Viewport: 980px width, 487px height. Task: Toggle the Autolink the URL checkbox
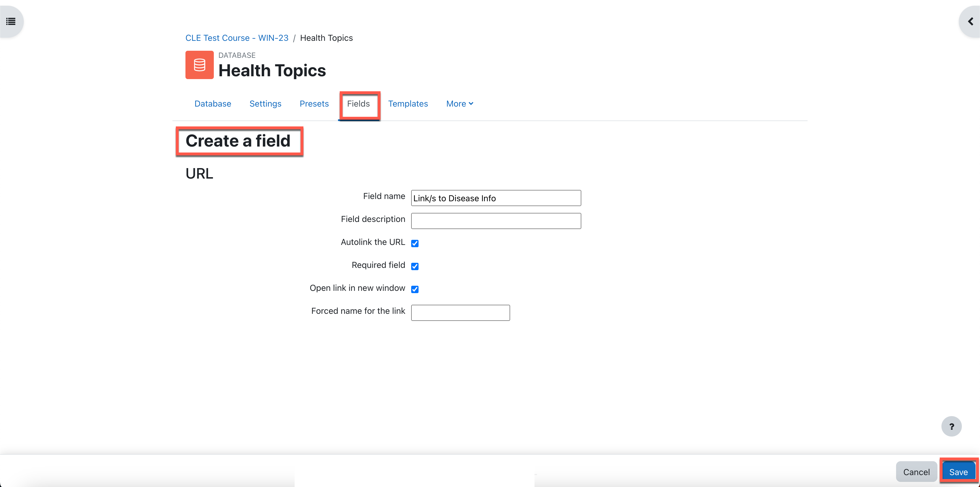pos(415,243)
